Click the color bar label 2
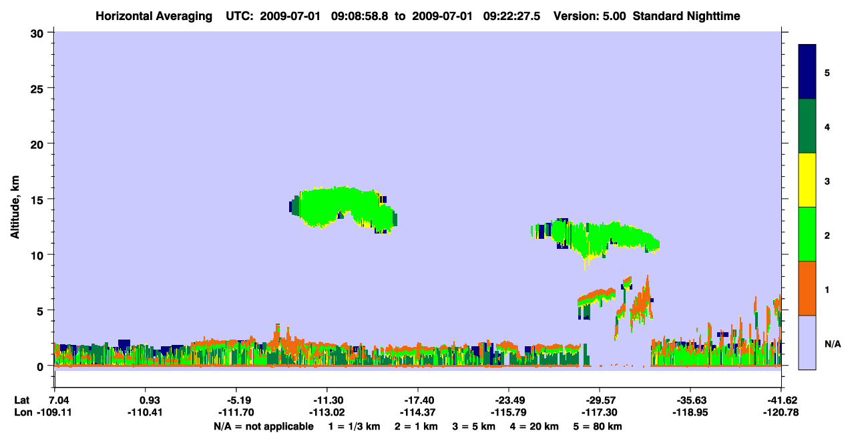 click(827, 236)
